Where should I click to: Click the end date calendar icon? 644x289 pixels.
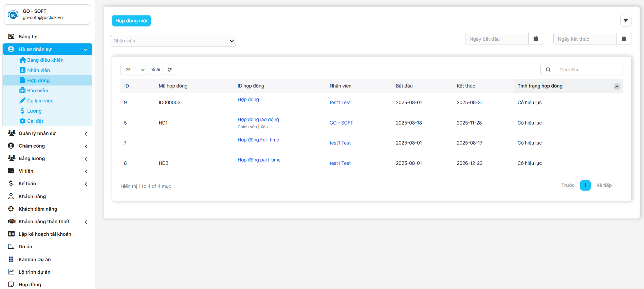624,39
